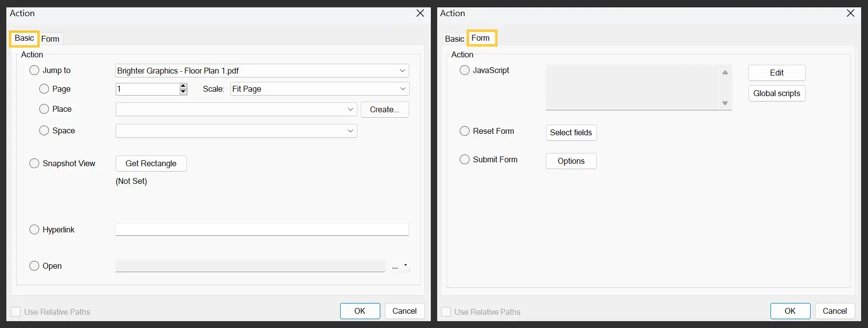The width and height of the screenshot is (868, 328).
Task: Click OK in the Form tab dialog
Action: click(790, 311)
